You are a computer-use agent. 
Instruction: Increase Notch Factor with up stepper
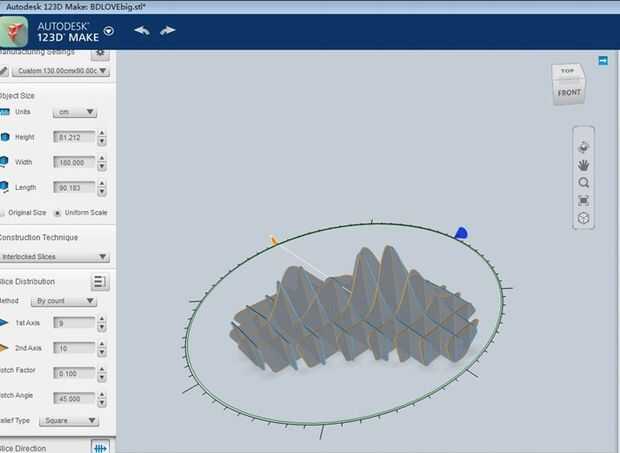[x=102, y=369]
